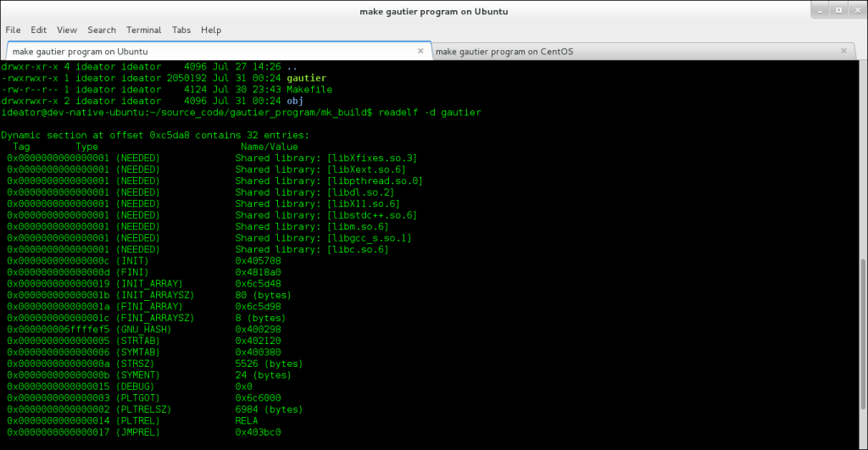Click the '[libpthread.so.0]' library entry

click(375, 181)
